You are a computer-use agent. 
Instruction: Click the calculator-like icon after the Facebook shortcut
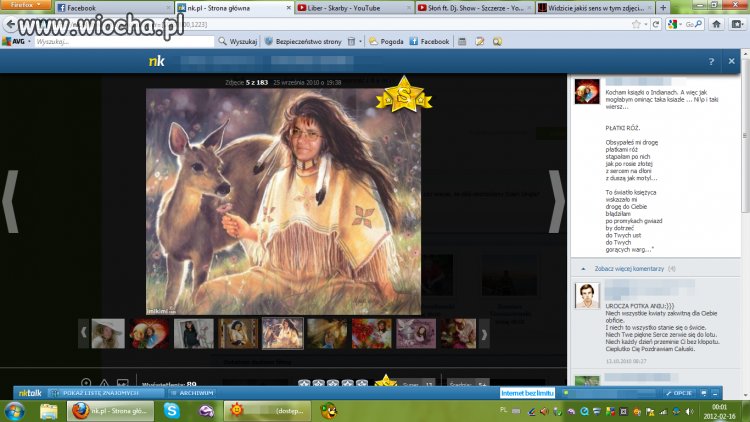(462, 42)
